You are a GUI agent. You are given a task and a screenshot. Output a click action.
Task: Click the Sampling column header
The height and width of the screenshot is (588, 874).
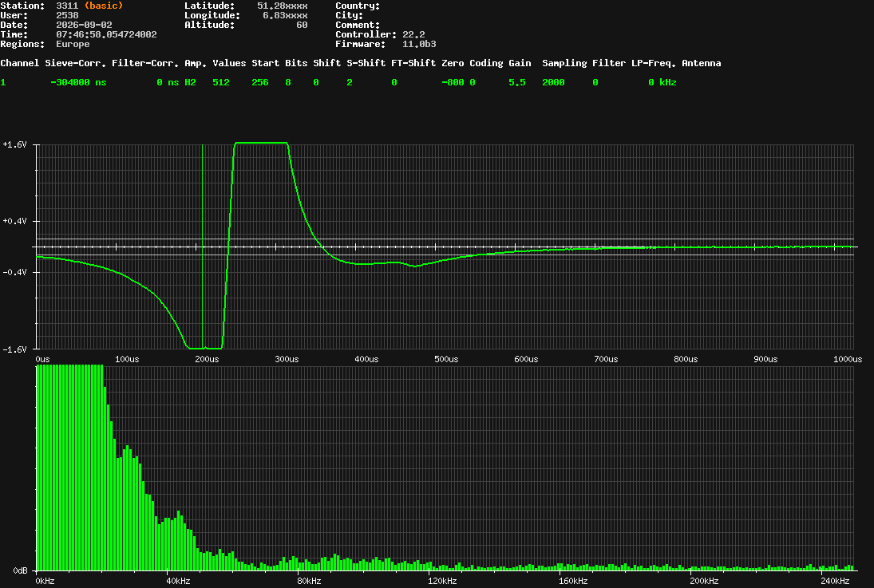tap(564, 64)
